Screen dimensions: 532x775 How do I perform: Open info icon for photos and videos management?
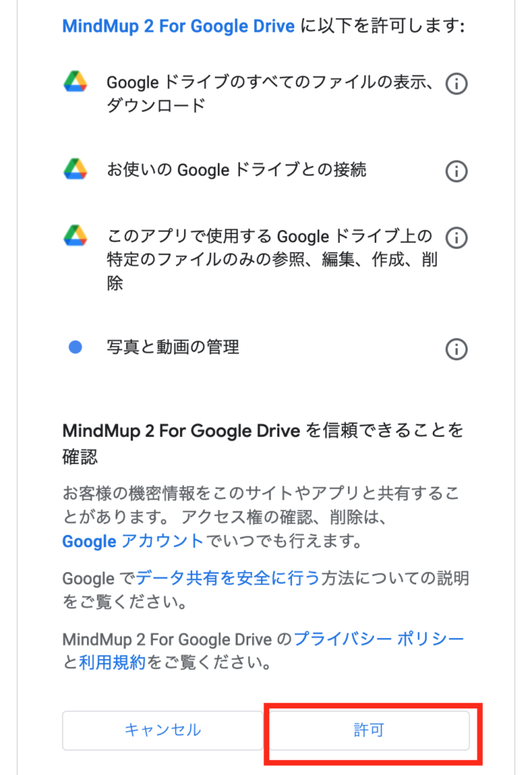[456, 349]
